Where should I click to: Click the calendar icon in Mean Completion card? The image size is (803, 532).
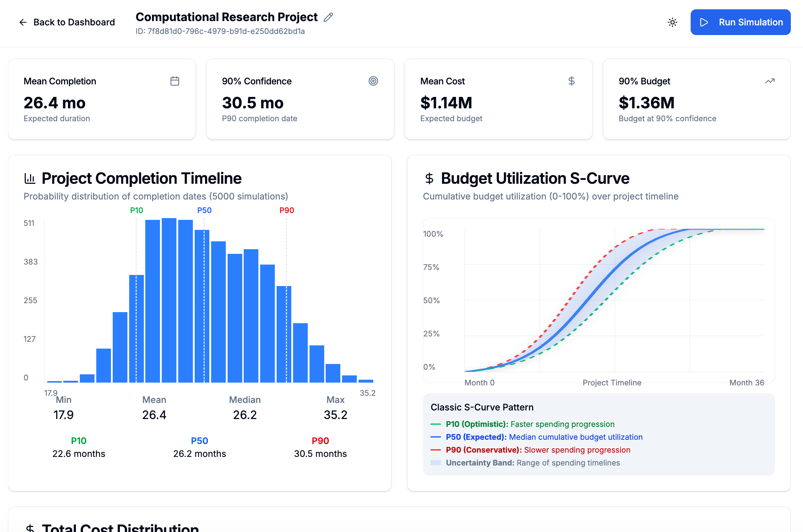pos(175,81)
